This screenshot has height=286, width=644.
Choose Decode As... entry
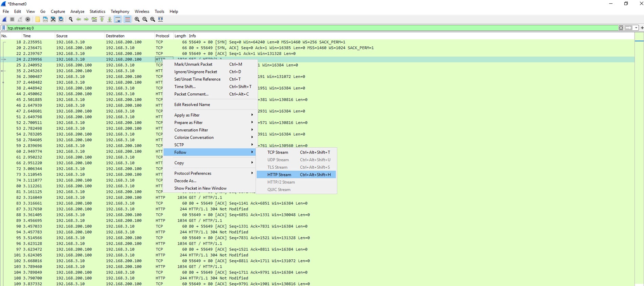[x=210, y=181]
